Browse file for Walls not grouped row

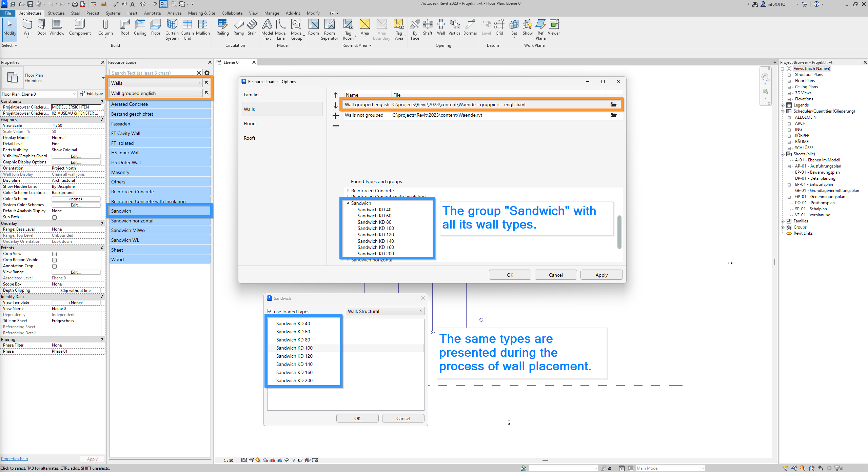click(613, 115)
